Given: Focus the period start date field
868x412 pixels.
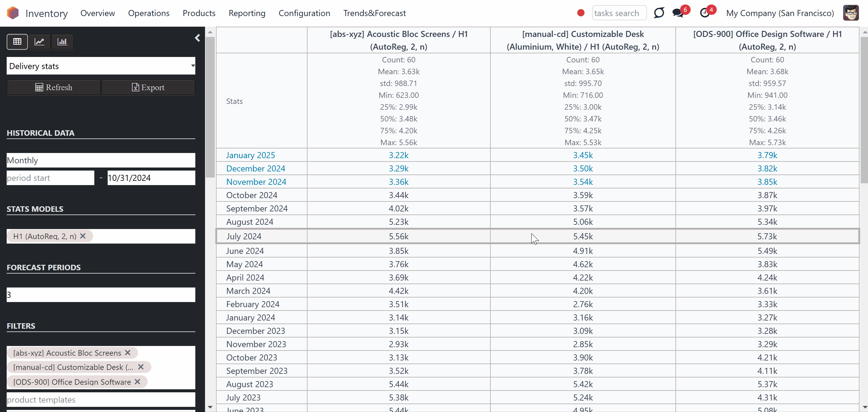Looking at the screenshot, I should click(x=51, y=178).
